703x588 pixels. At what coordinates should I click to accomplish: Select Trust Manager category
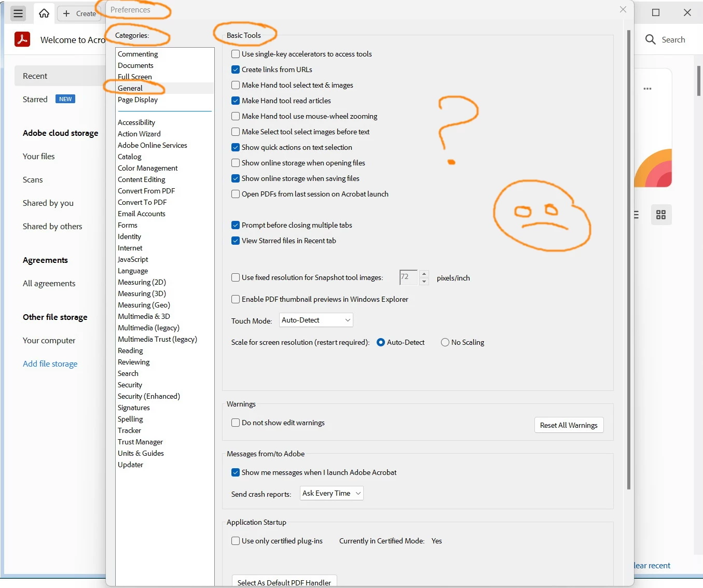pos(140,442)
